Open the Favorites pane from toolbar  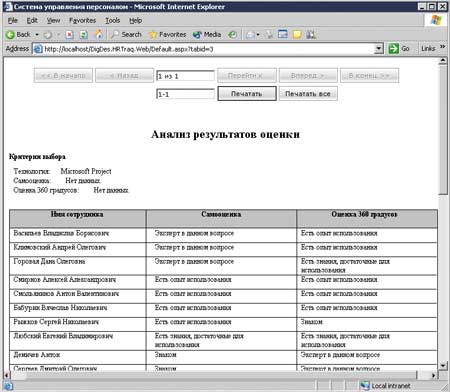pos(168,34)
